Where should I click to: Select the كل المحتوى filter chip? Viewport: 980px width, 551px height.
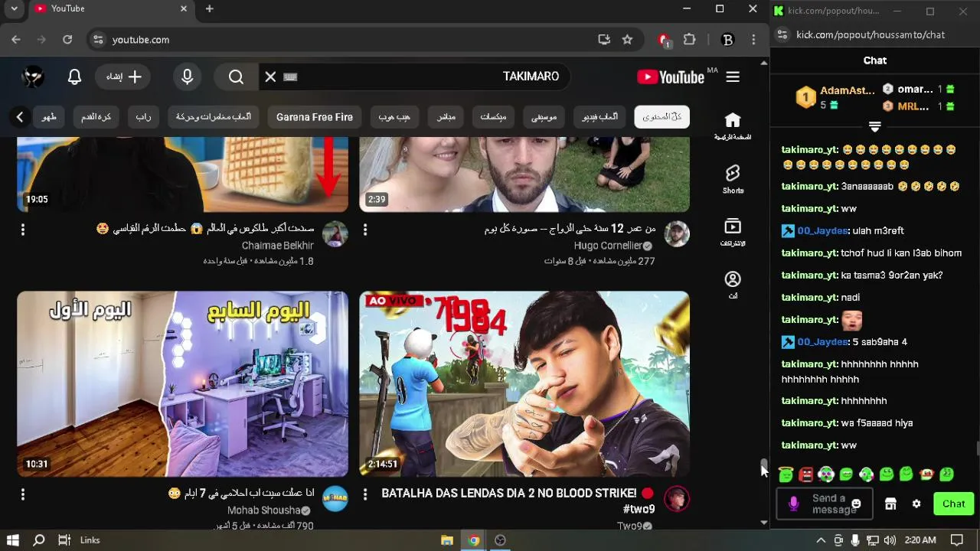(x=662, y=117)
